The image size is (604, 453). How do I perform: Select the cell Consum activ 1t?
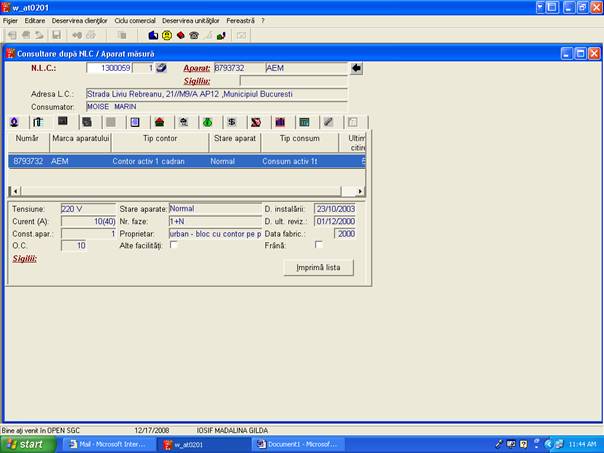tap(290, 161)
